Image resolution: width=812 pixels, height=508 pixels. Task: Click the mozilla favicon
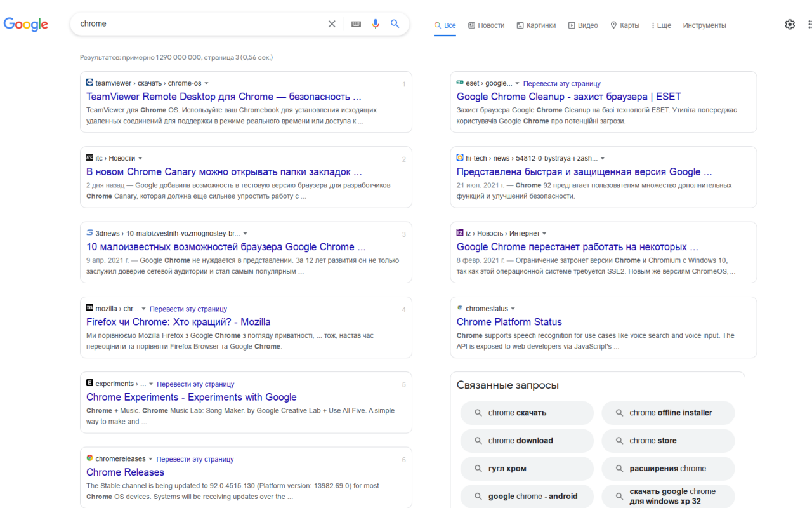coord(90,308)
